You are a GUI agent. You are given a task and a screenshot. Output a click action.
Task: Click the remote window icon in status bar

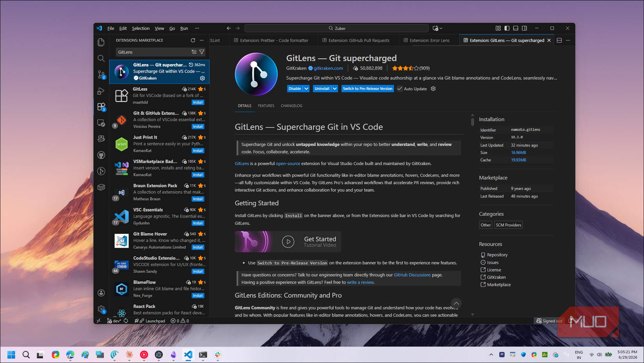[x=99, y=321]
